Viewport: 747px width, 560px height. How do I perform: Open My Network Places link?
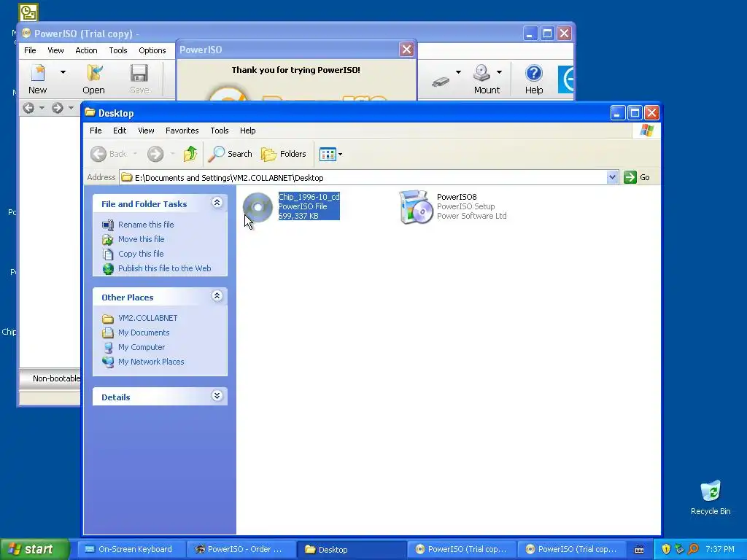point(151,362)
